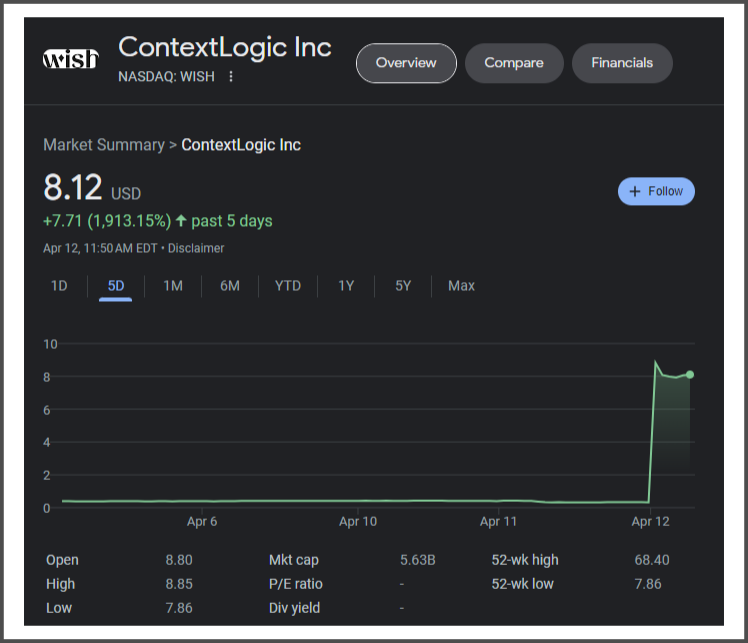Image resolution: width=748 pixels, height=643 pixels.
Task: Click the Open value 8.80
Action: pyautogui.click(x=179, y=560)
